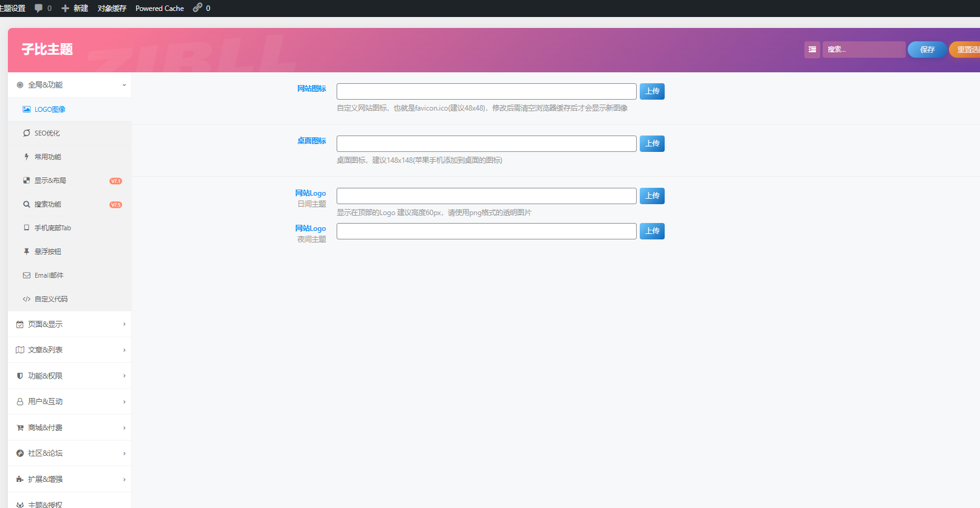Focus the 日间主题 Logo URL field
The height and width of the screenshot is (508, 980).
pos(487,196)
